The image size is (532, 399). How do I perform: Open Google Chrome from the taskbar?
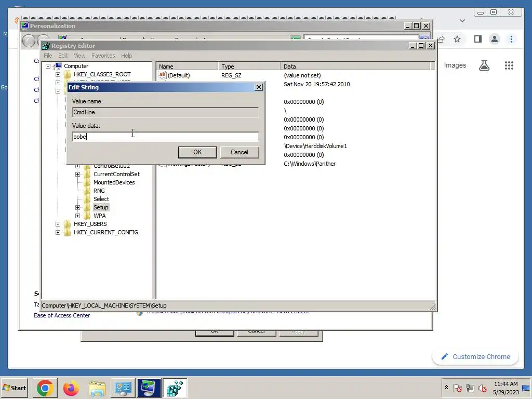pyautogui.click(x=45, y=388)
